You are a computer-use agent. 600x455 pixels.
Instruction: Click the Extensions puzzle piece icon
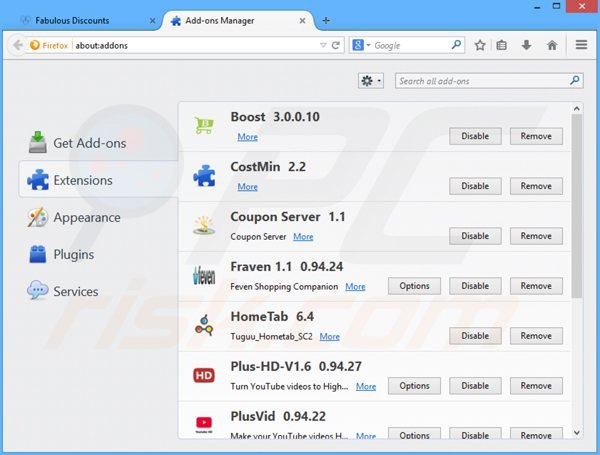pyautogui.click(x=38, y=179)
